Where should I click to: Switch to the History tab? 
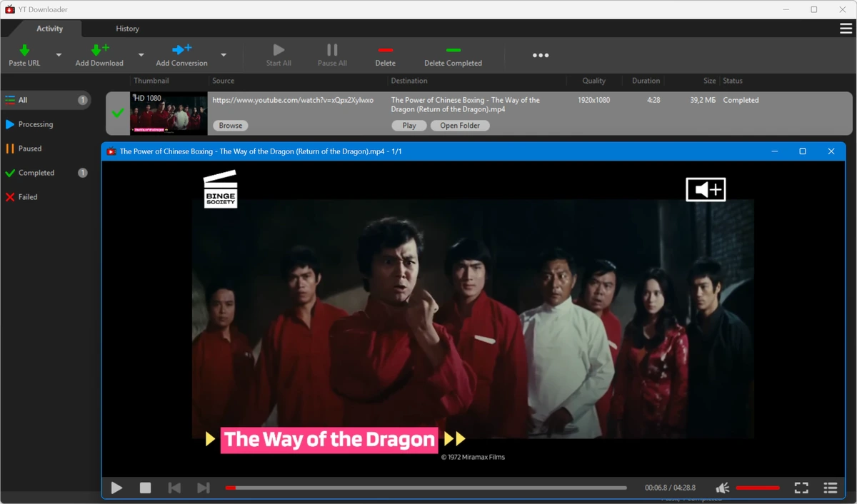(127, 29)
